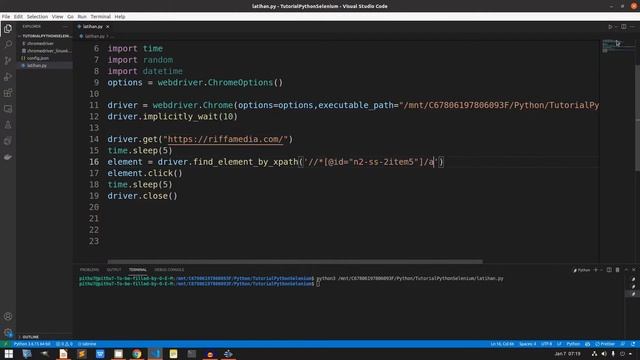The image size is (640, 360).
Task: Open editor More Actions ellipsis
Action: 633,27
